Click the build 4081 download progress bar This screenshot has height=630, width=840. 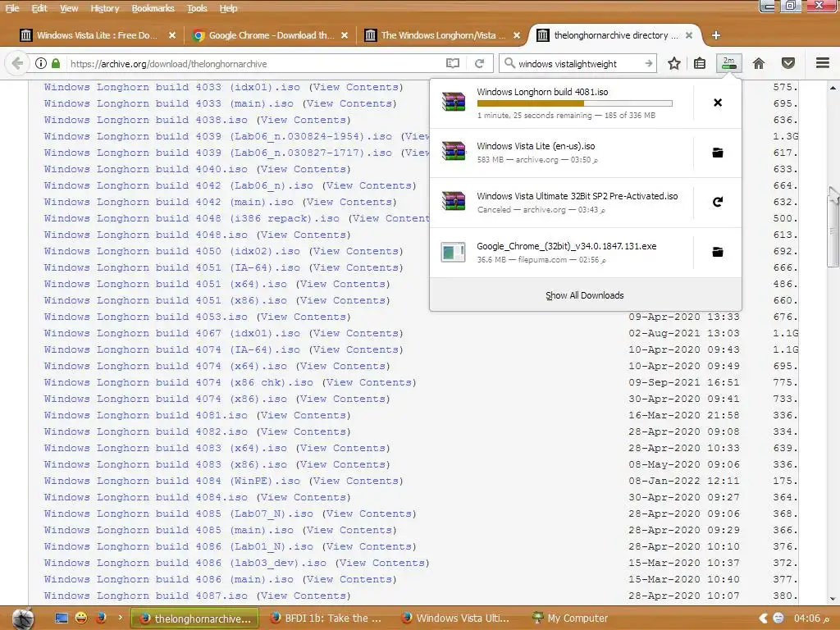pos(574,103)
